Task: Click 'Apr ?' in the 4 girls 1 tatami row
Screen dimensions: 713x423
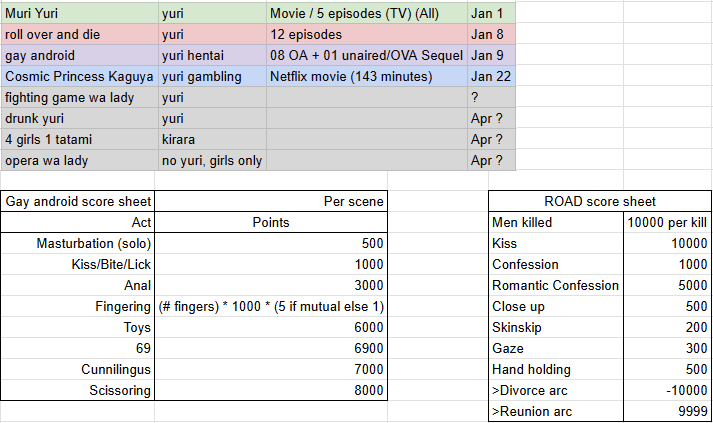Action: [492, 139]
